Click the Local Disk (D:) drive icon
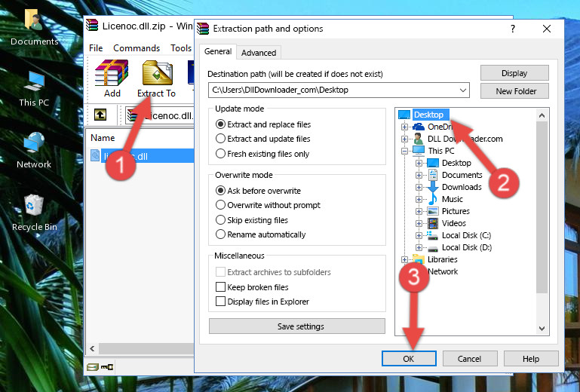 click(433, 248)
